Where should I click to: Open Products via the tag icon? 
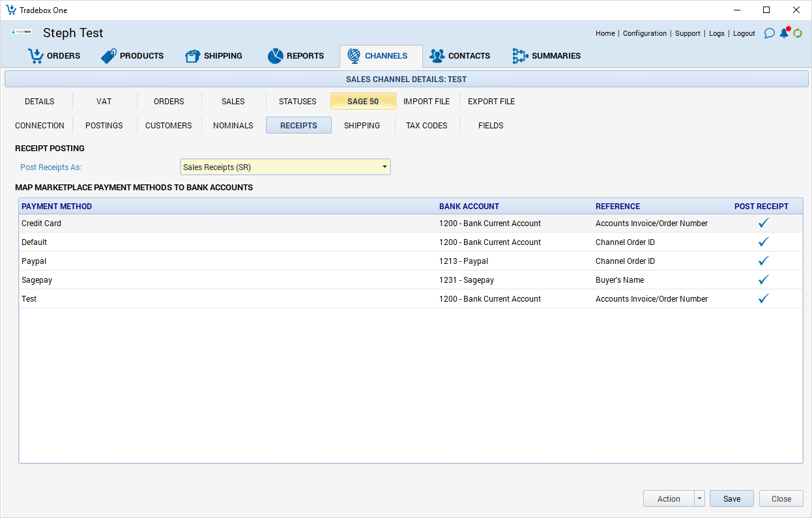[108, 56]
